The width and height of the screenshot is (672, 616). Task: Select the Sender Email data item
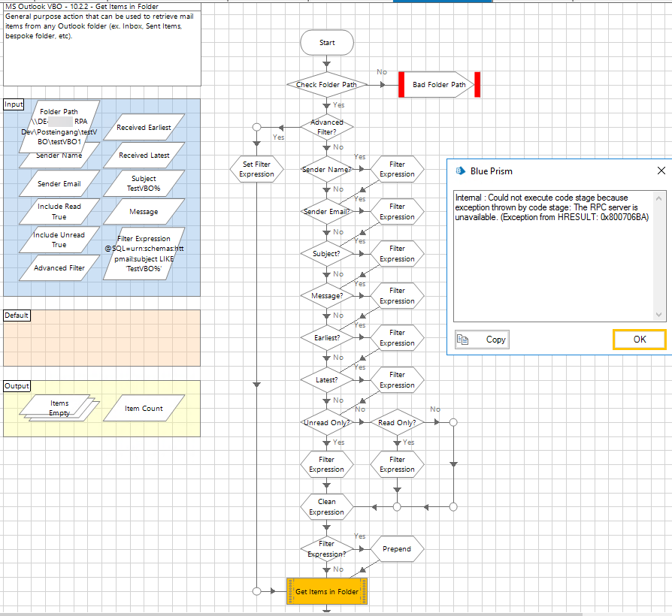click(x=59, y=183)
